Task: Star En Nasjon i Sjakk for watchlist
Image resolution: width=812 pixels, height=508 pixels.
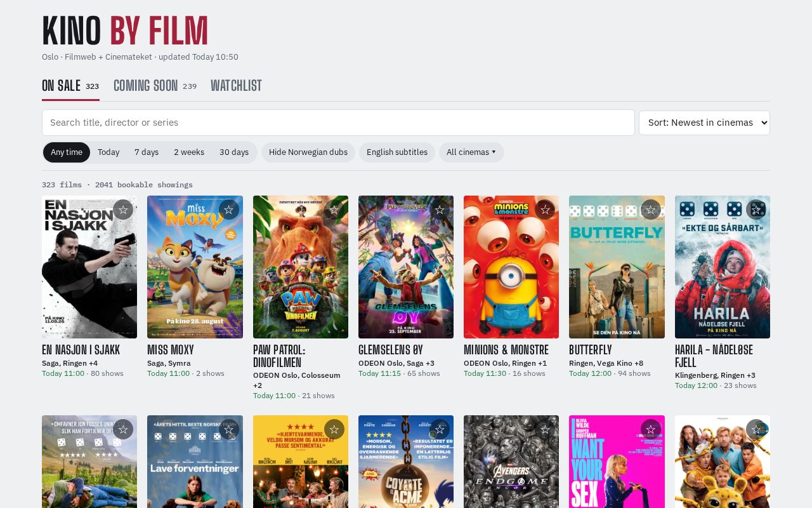Action: tap(123, 210)
